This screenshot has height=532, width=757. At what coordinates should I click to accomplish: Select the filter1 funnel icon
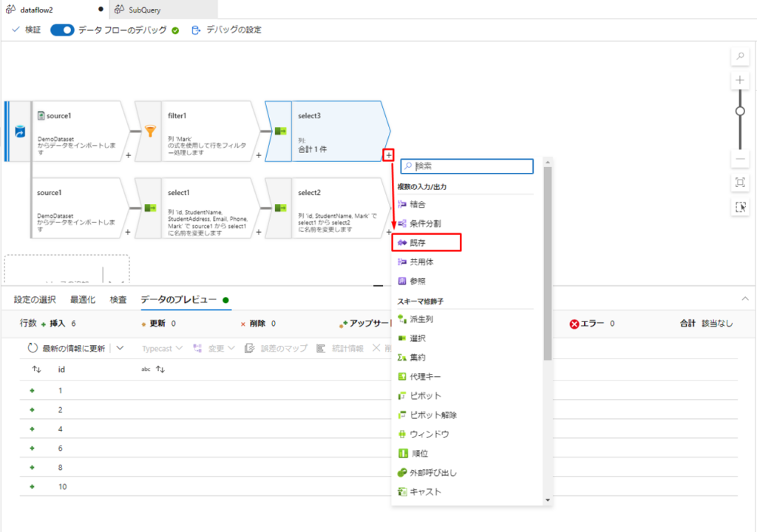click(150, 131)
